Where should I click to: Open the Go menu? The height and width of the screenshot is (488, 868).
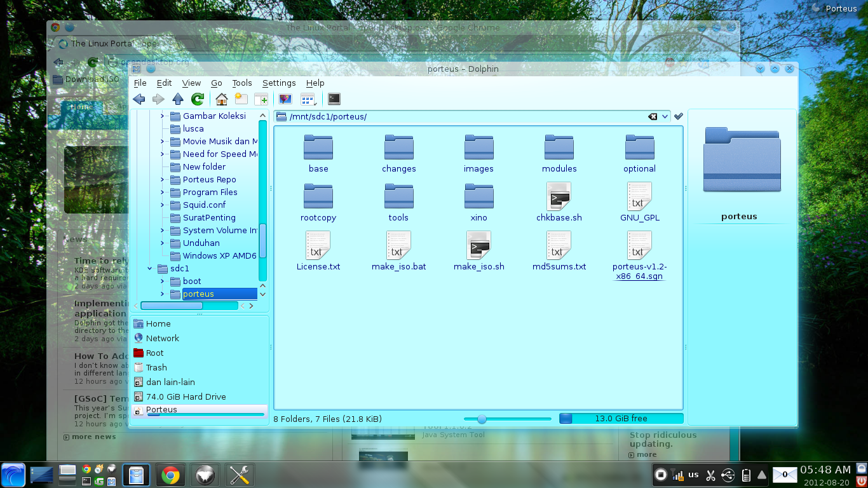coord(217,83)
